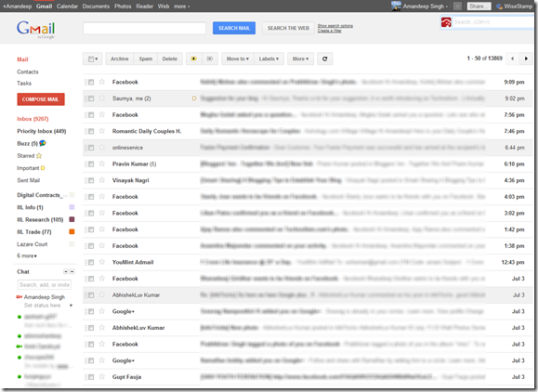Image resolution: width=538 pixels, height=392 pixels.
Task: Tick the checkbox for the AbhishekLuv Kumar Re: email
Action: [x=91, y=295]
